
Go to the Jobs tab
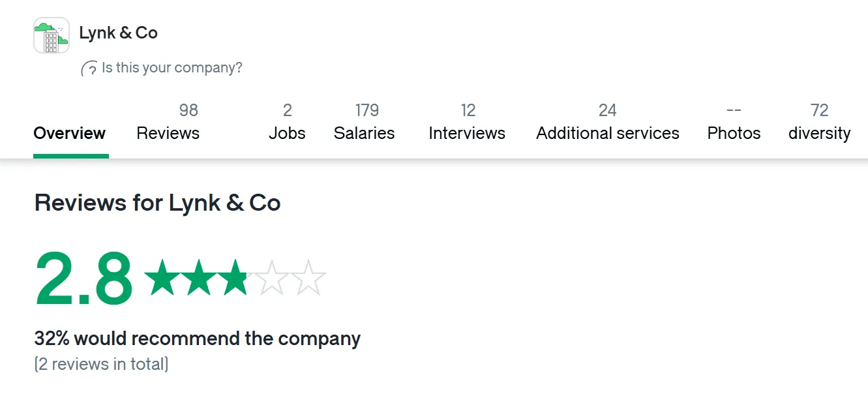(x=287, y=122)
